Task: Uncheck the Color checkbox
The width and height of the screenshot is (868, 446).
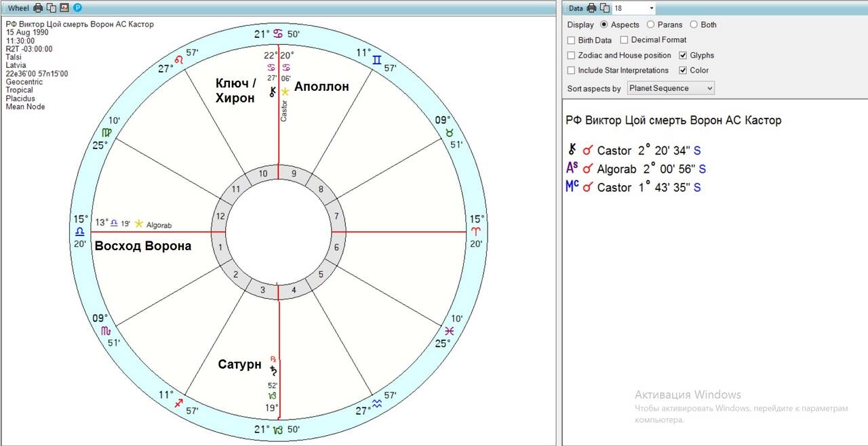Action: click(683, 70)
